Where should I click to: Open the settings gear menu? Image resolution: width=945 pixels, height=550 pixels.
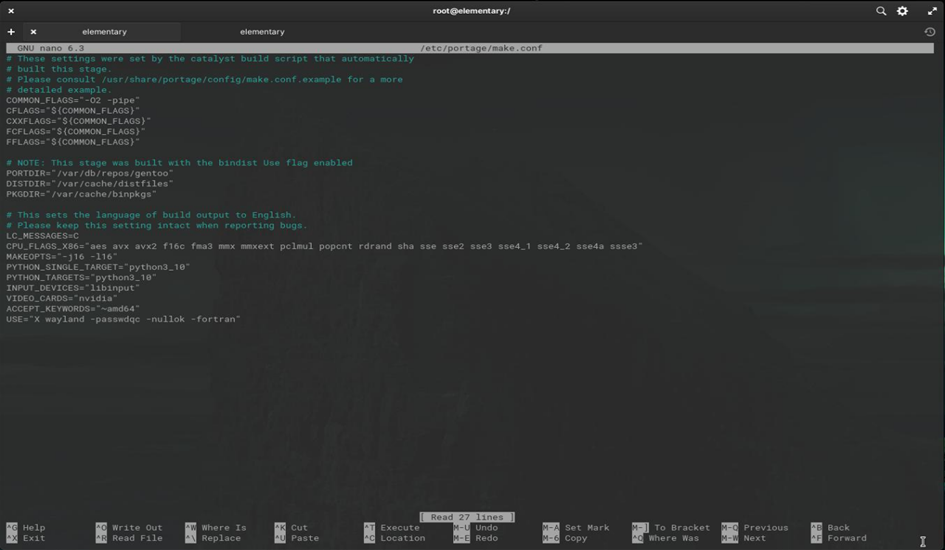pos(902,11)
